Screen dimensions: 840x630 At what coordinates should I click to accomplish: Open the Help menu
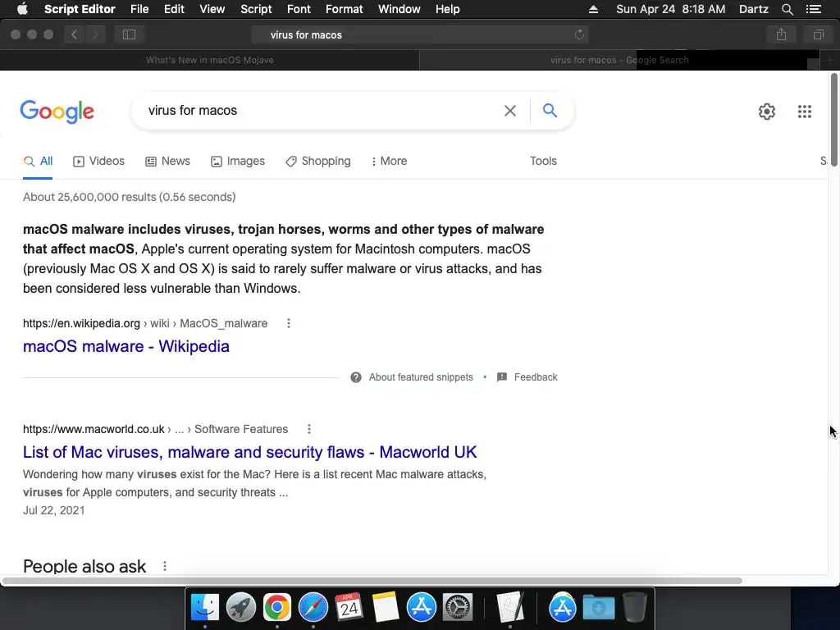pos(447,9)
